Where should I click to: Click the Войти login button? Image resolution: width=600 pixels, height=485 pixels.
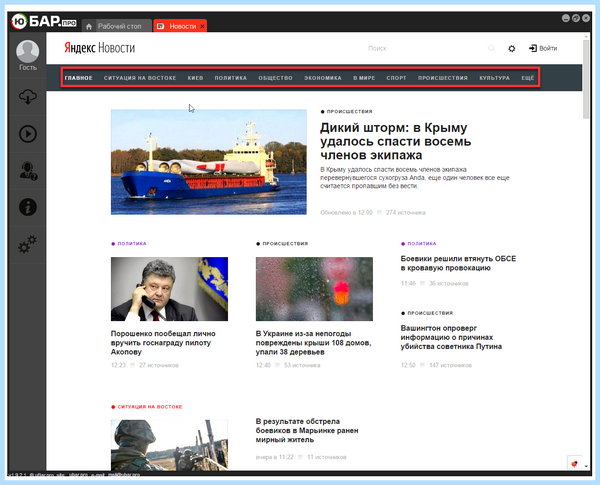coord(543,48)
